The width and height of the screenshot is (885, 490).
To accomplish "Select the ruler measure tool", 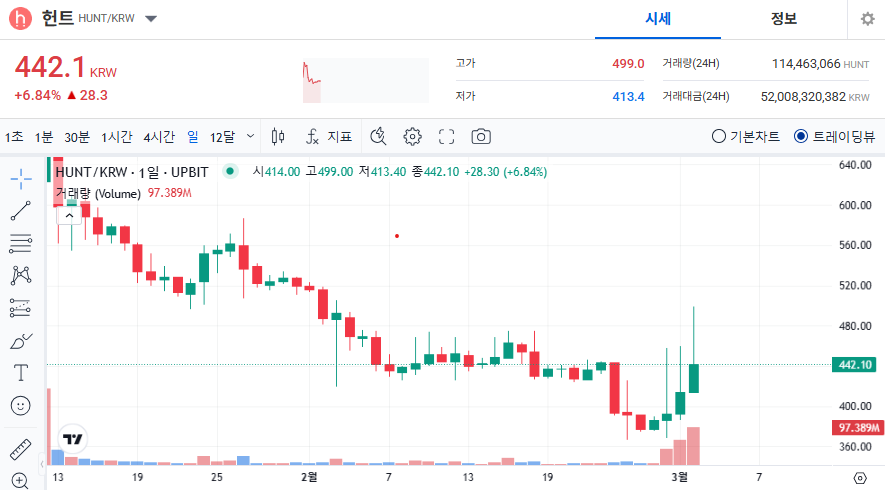I will (21, 449).
